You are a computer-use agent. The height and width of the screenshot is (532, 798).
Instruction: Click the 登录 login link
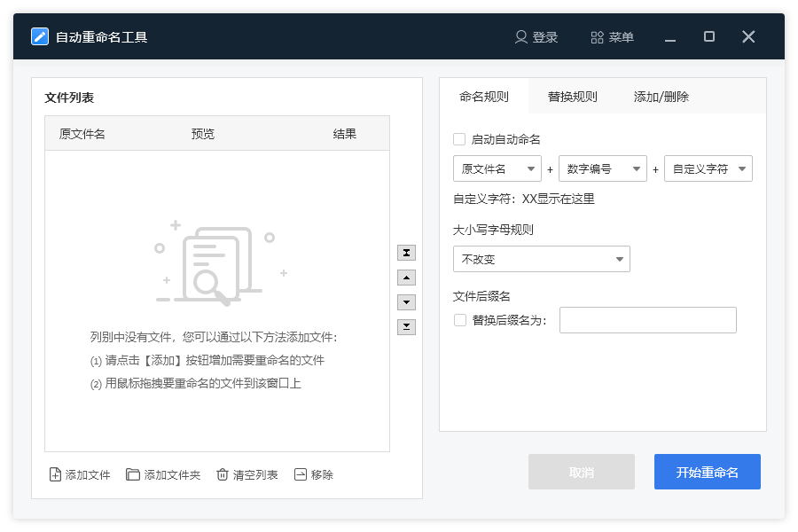click(x=537, y=37)
